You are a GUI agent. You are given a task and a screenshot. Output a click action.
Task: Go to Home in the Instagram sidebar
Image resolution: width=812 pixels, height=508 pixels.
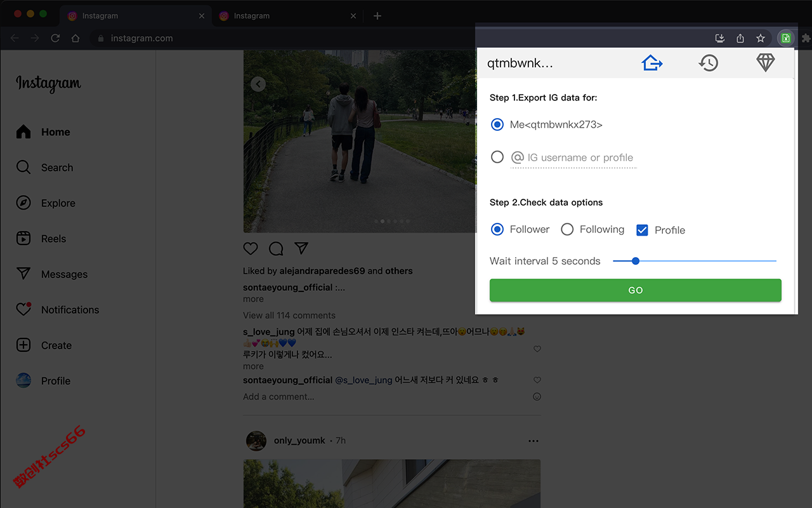click(x=43, y=132)
